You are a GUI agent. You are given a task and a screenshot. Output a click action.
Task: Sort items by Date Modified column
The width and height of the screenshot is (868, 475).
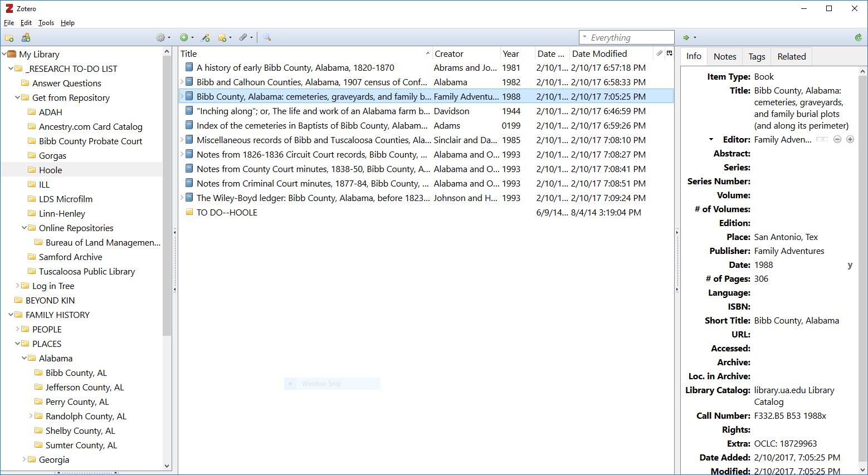click(x=611, y=53)
